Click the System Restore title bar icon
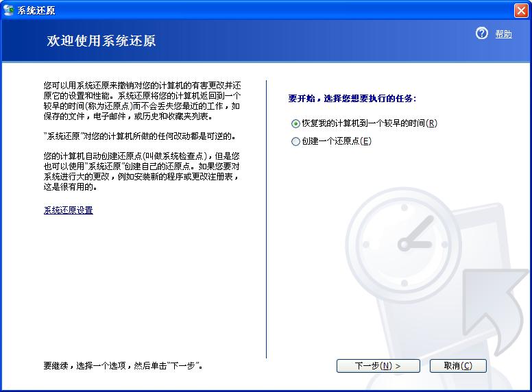The height and width of the screenshot is (392, 532). [x=9, y=10]
